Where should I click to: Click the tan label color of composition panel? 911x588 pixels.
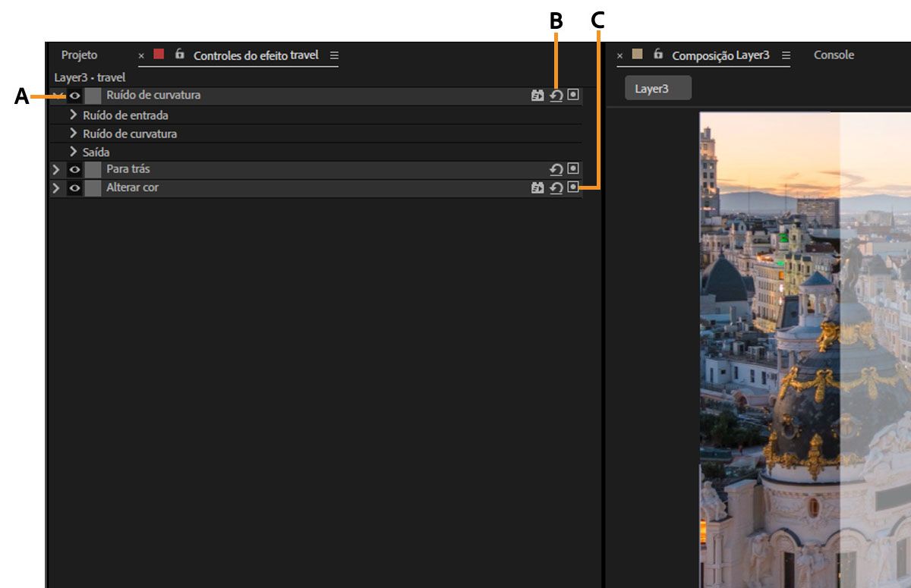tap(637, 55)
